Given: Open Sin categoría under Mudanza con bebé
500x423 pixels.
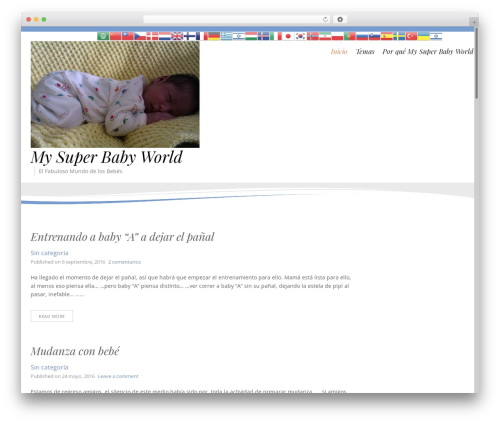Looking at the screenshot, I should [49, 367].
